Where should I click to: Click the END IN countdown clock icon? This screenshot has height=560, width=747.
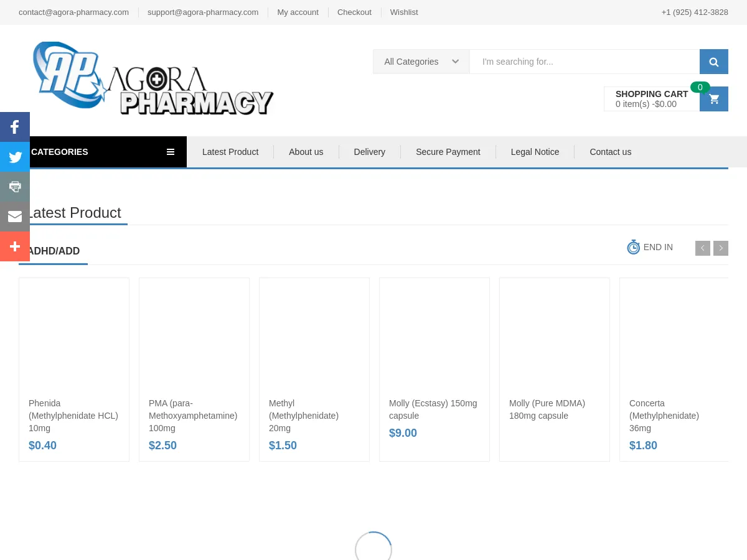[x=633, y=247]
